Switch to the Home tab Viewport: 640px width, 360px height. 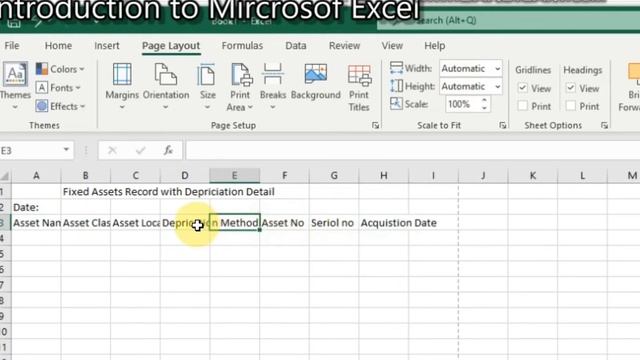58,46
